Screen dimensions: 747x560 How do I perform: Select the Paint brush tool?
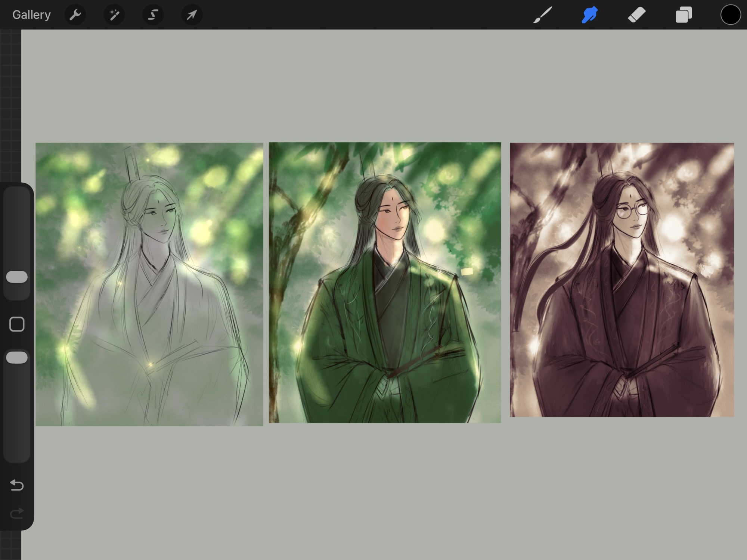(542, 15)
